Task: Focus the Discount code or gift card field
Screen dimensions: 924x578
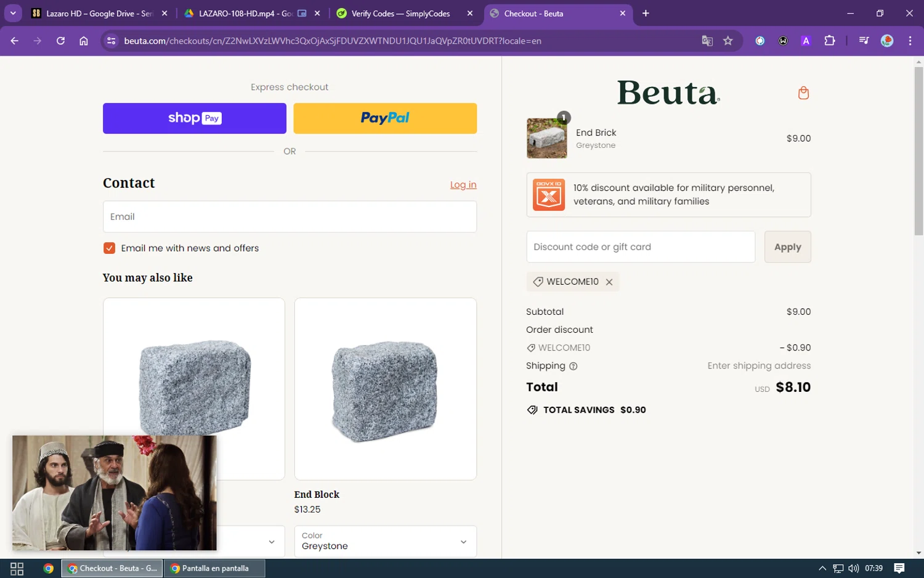Action: 641,247
